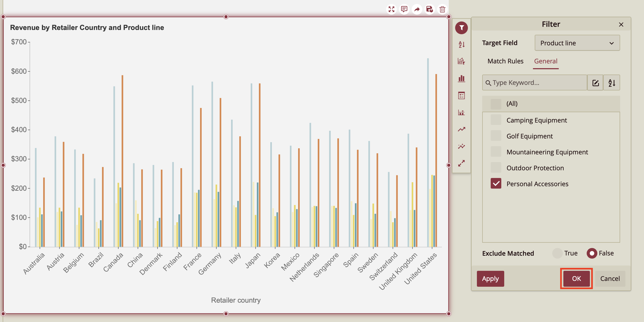Click the Germany axis label
The height and width of the screenshot is (322, 644).
[210, 264]
